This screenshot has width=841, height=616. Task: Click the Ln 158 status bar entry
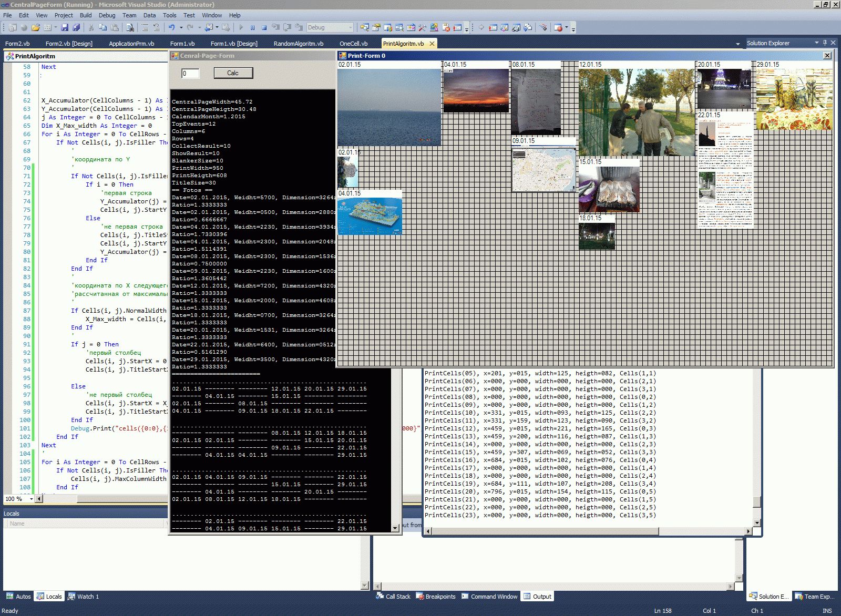[x=663, y=611]
